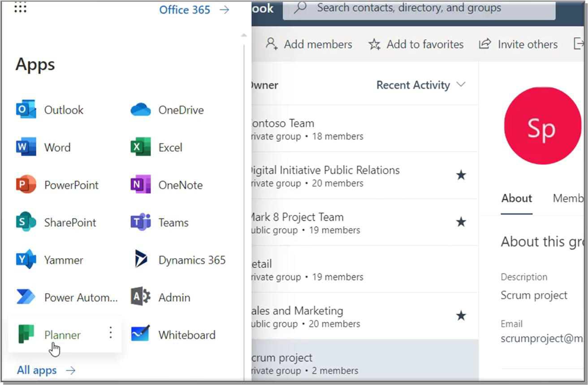The height and width of the screenshot is (385, 588).
Task: Open the app launcher waffle icon
Action: coord(20,8)
